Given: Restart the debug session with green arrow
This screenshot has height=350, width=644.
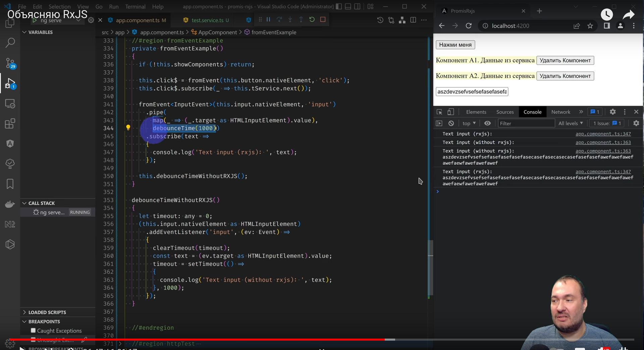Looking at the screenshot, I should (312, 19).
